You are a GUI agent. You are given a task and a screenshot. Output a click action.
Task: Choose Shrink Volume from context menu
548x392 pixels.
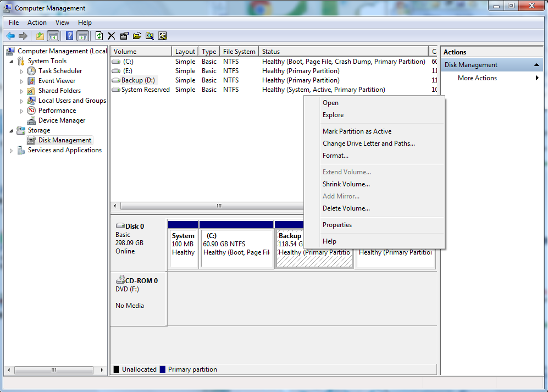pyautogui.click(x=346, y=184)
